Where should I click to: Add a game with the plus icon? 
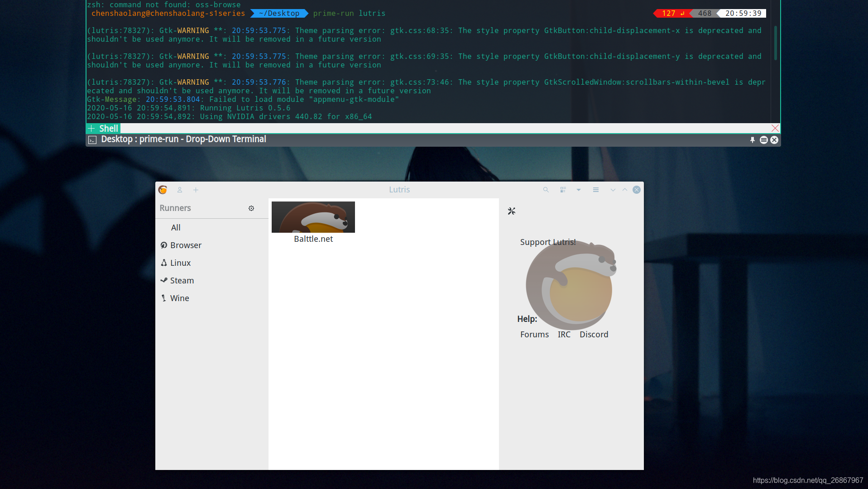196,190
